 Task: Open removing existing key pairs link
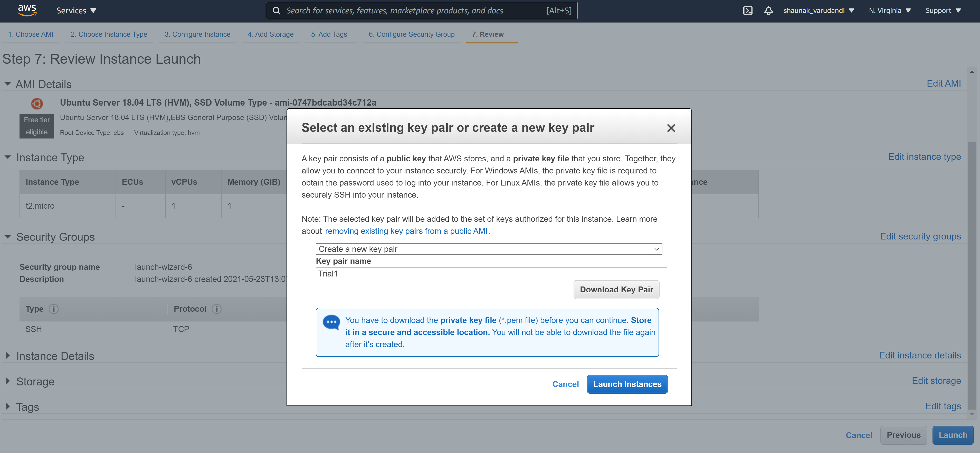pyautogui.click(x=406, y=231)
